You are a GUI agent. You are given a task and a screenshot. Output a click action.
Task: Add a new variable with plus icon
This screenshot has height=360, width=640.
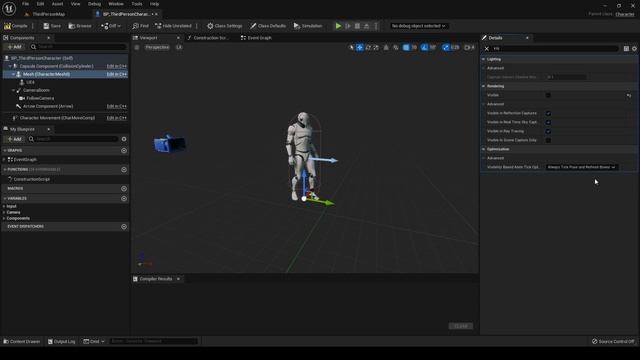tap(124, 198)
